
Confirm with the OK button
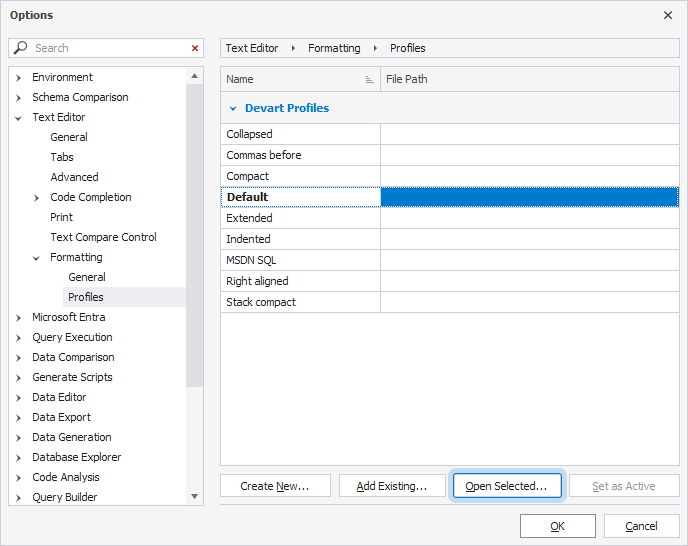[558, 526]
